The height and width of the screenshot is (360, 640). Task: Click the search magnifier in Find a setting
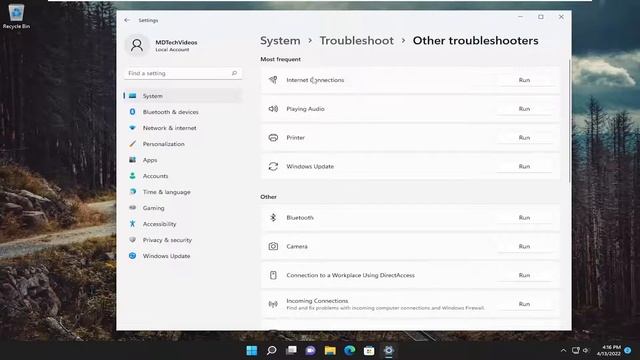coord(234,73)
